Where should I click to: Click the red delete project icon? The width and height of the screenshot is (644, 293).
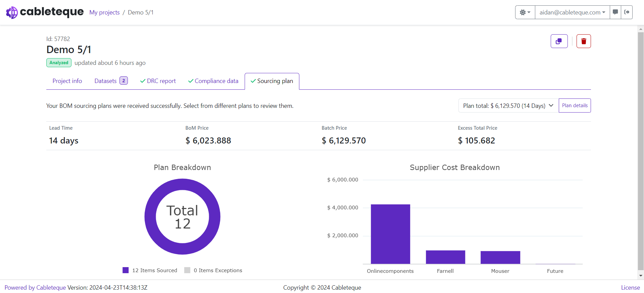click(584, 41)
